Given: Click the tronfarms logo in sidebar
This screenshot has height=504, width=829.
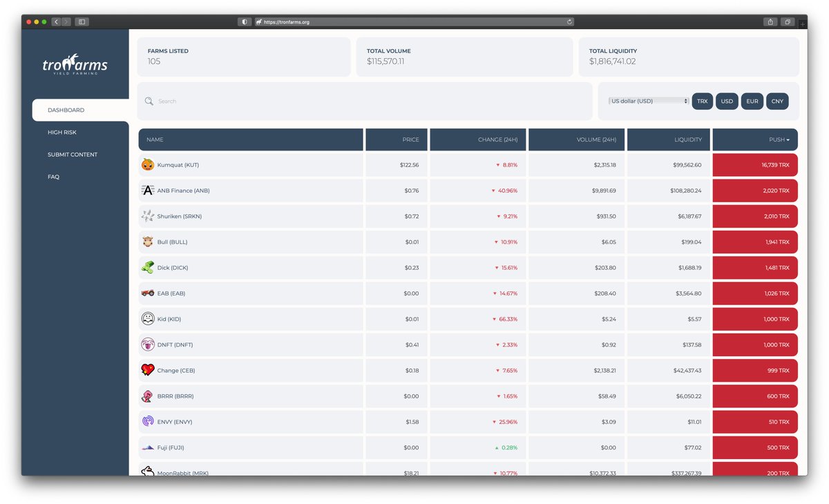Looking at the screenshot, I should (x=75, y=66).
